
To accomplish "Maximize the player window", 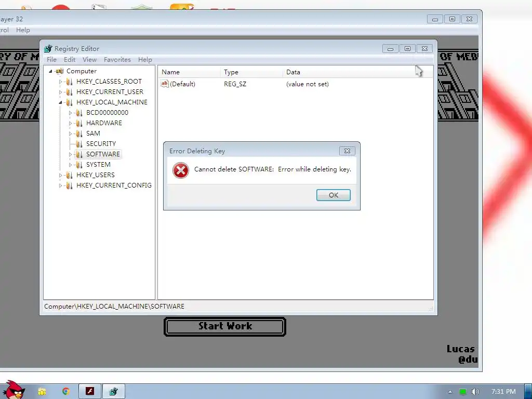I will [x=453, y=19].
